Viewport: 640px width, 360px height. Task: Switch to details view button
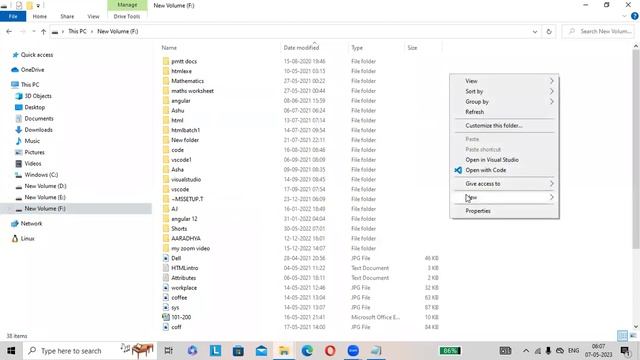click(622, 336)
